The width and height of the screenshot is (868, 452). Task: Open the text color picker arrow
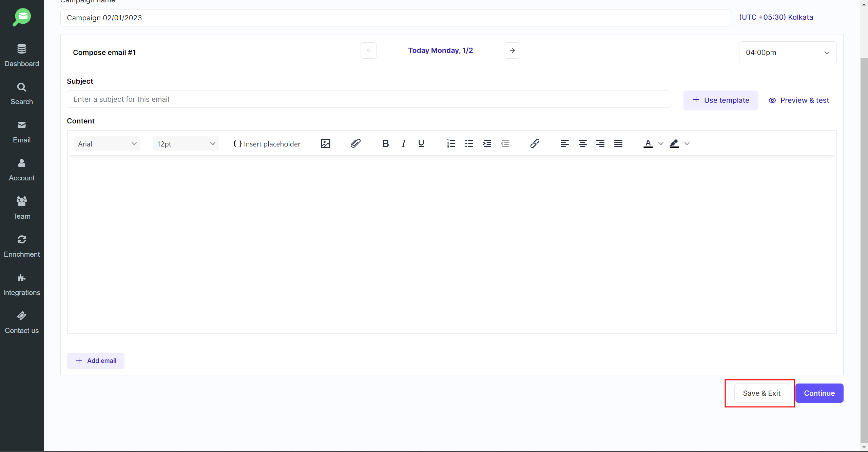click(x=661, y=143)
